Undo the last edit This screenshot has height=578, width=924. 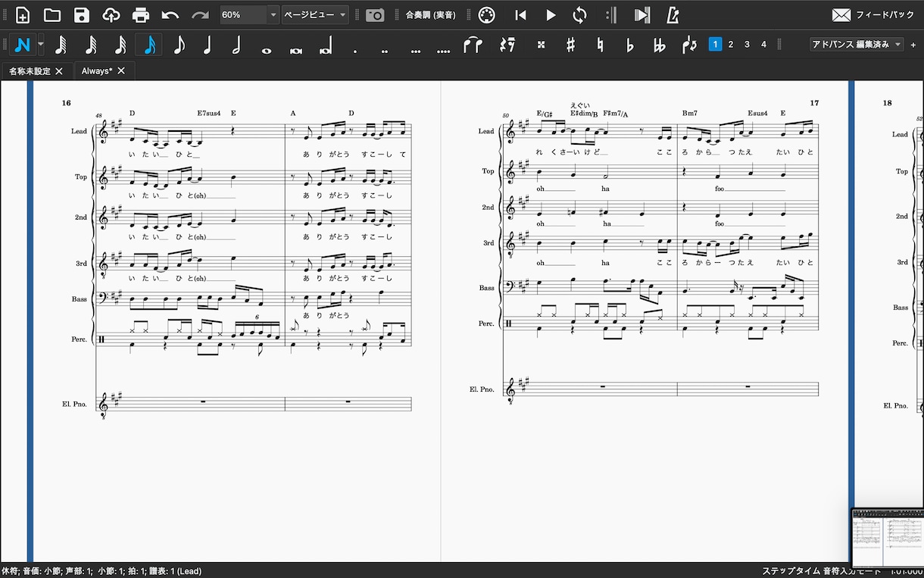tap(170, 14)
